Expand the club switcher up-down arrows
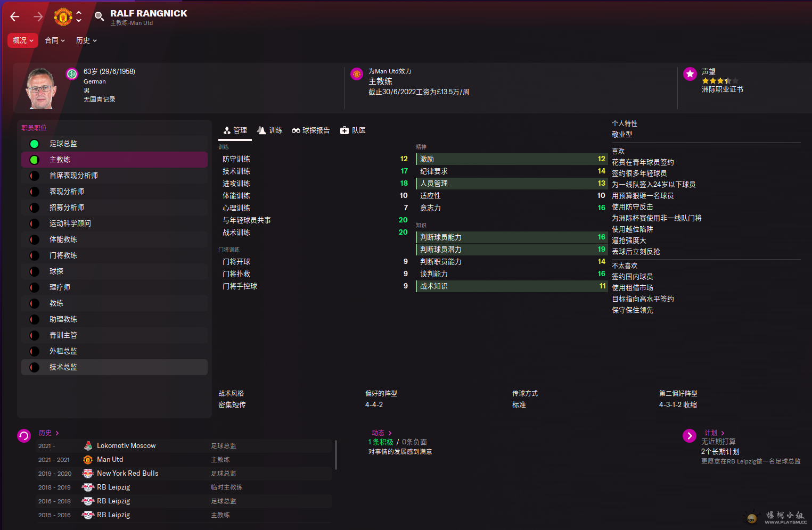The width and height of the screenshot is (812, 530). point(79,16)
